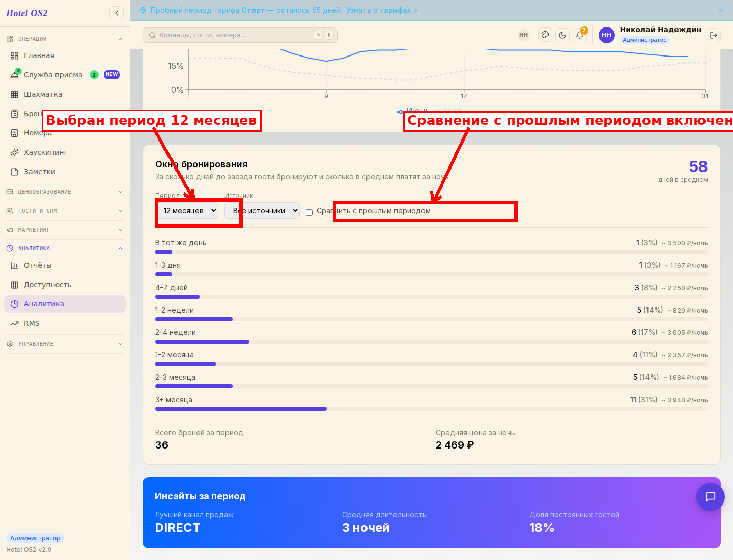Screen dimensions: 733x560
Task: Open the chat bubble floating button
Action: (711, 496)
